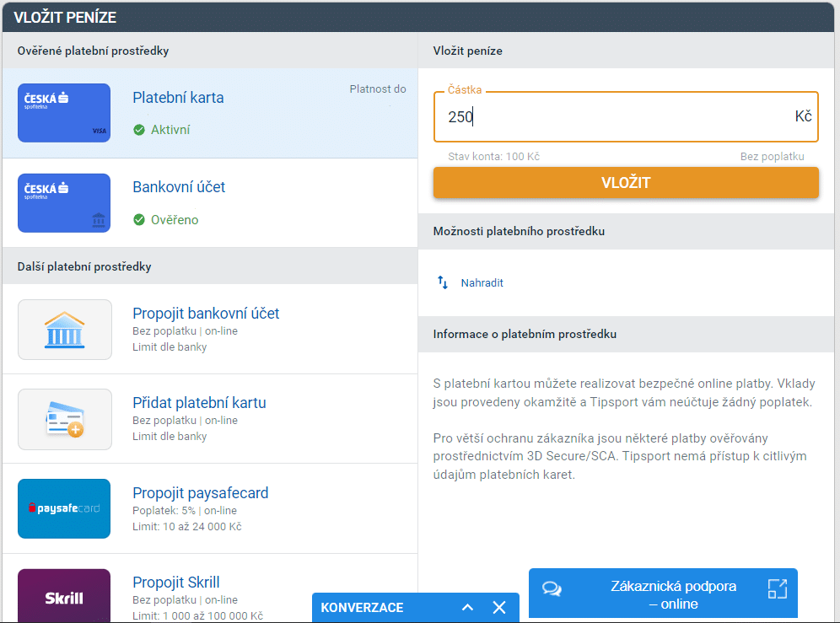Click the chat bubbles icon in customer support
The width and height of the screenshot is (840, 623).
pos(552,588)
